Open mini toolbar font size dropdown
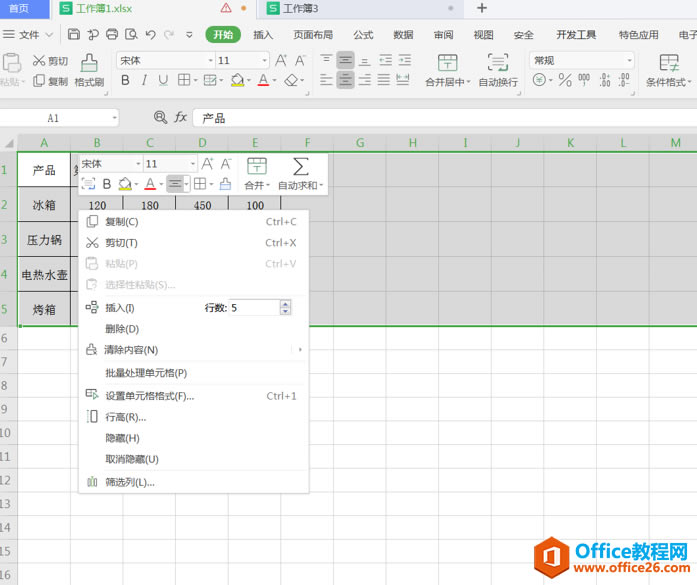This screenshot has height=585, width=697. [192, 164]
